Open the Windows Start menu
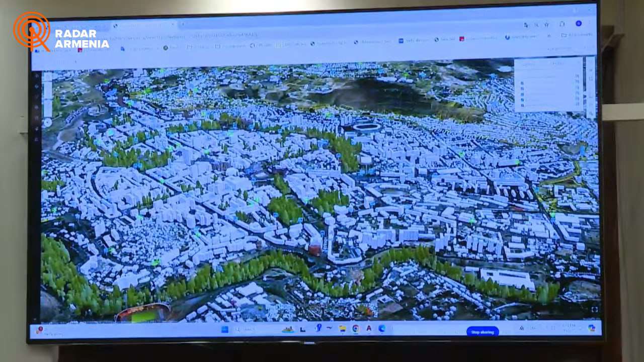The width and height of the screenshot is (644, 362). point(224,329)
